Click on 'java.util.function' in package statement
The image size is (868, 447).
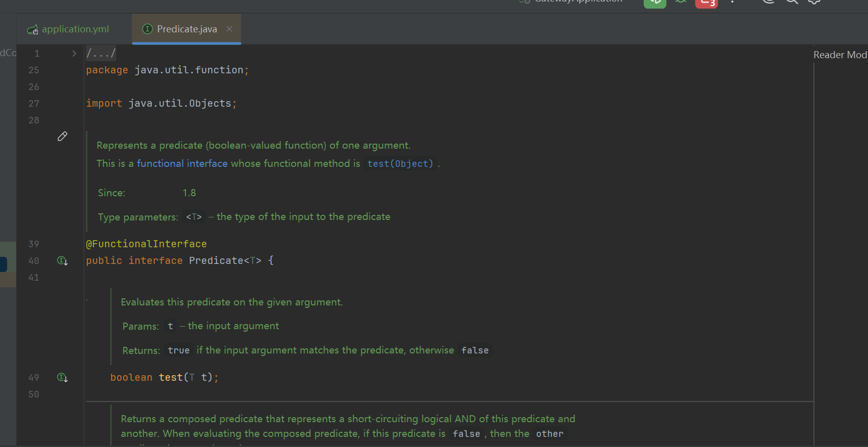(x=189, y=70)
